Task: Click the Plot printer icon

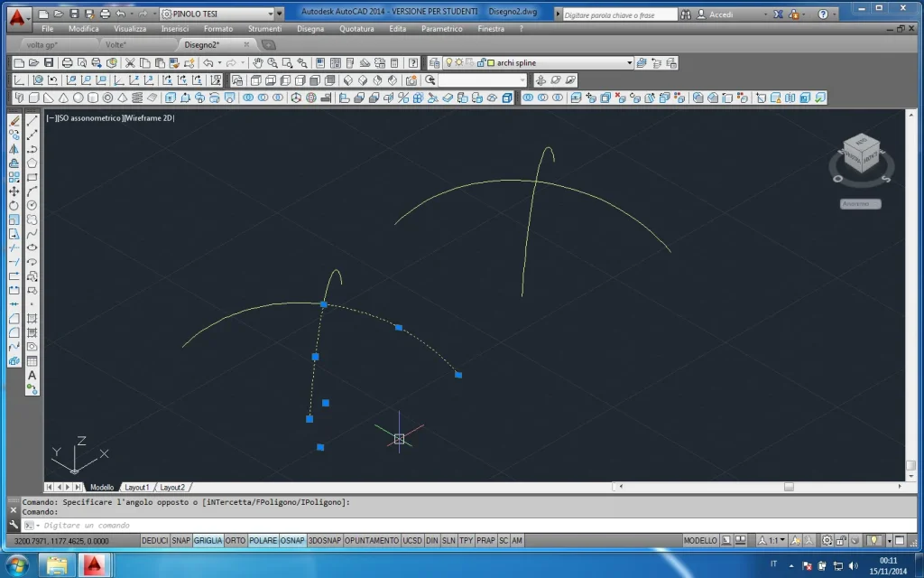Action: point(67,63)
